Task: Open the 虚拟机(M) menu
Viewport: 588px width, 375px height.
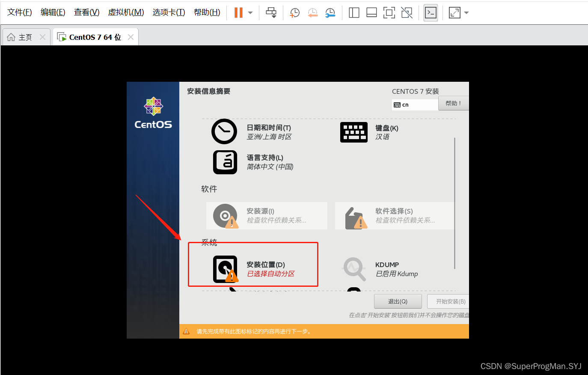Action: point(126,12)
